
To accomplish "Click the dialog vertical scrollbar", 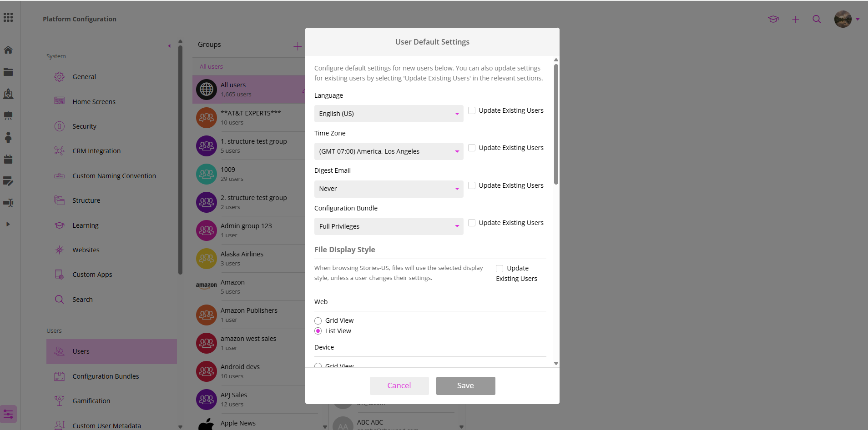I will pos(556,124).
